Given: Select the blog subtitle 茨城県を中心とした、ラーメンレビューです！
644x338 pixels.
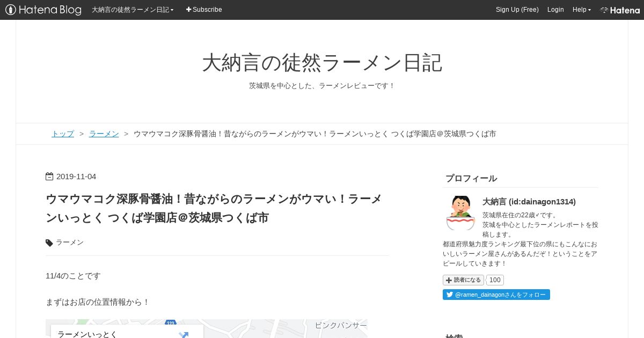Looking at the screenshot, I should pos(322,86).
